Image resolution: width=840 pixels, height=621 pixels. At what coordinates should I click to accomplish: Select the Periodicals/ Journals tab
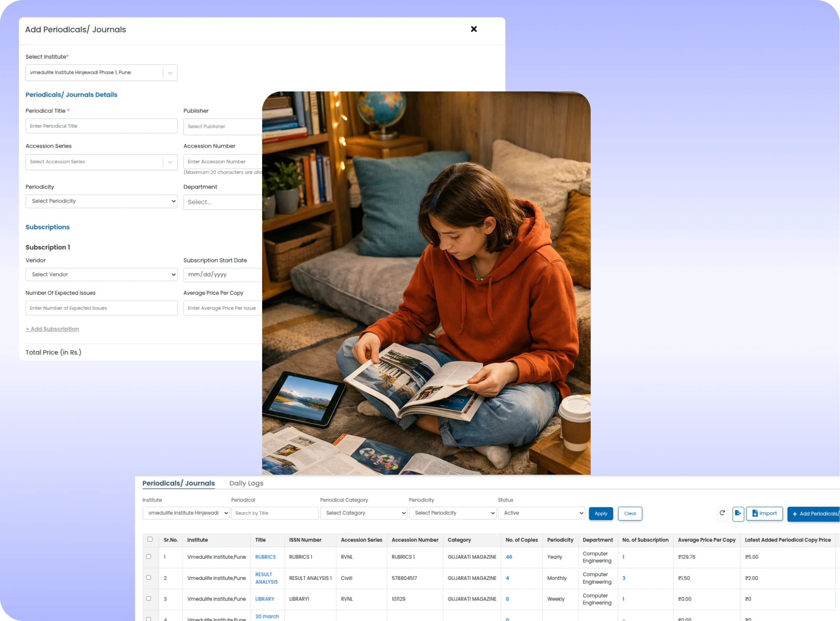pyautogui.click(x=178, y=484)
